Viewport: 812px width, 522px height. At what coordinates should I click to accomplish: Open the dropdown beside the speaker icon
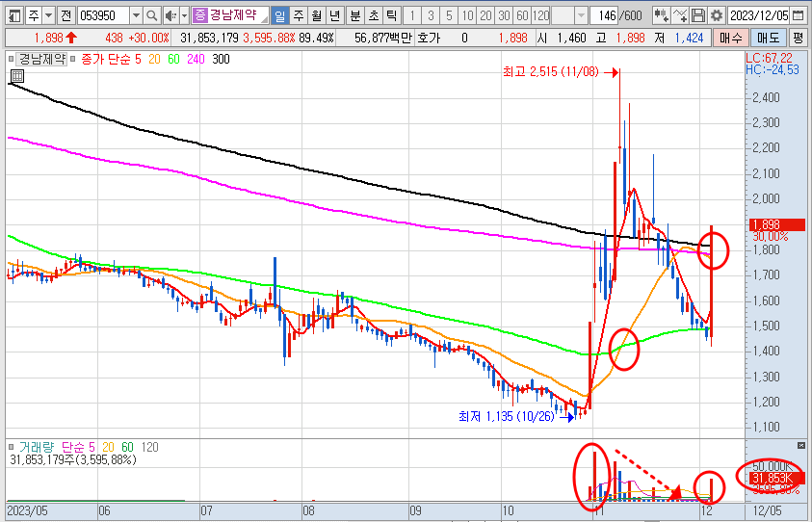(x=184, y=15)
